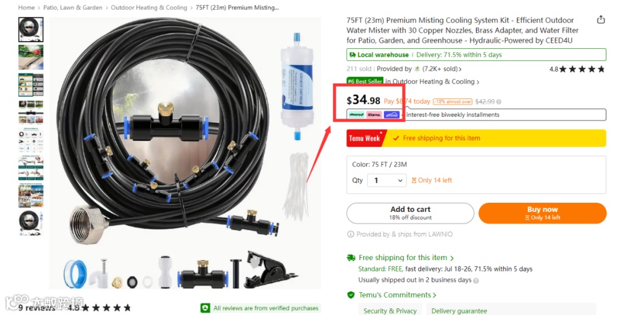
Task: Click the help icon next to $42.99
Action: coord(499,101)
